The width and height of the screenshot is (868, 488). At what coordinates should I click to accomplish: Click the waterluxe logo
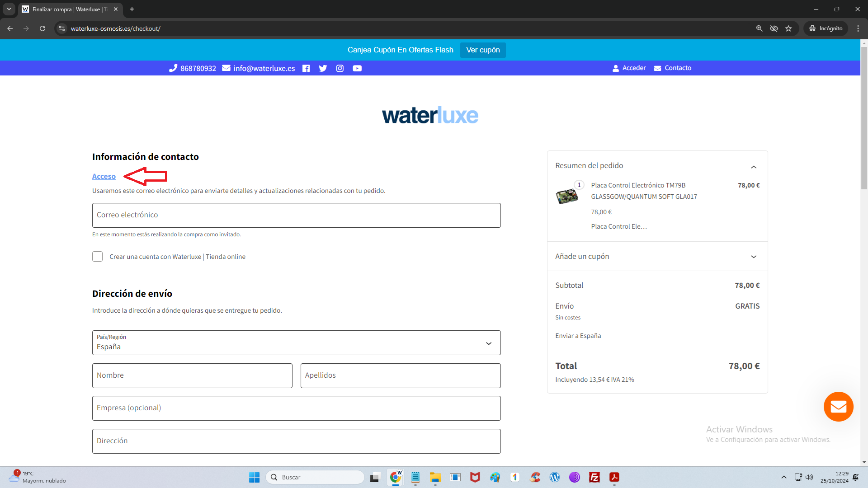click(430, 115)
